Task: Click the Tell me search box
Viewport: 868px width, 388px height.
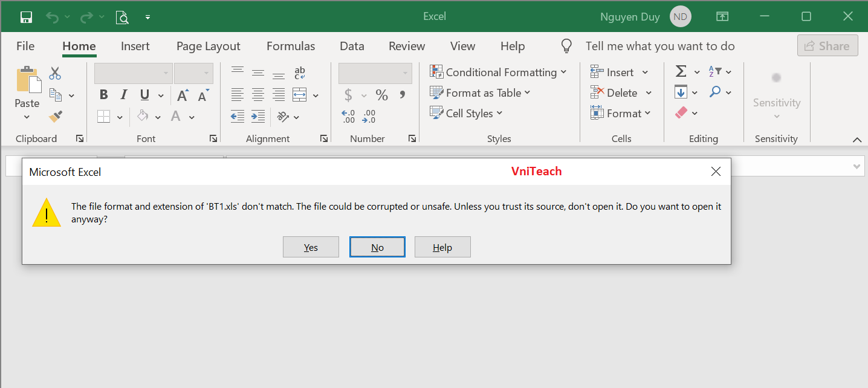Action: pos(660,46)
